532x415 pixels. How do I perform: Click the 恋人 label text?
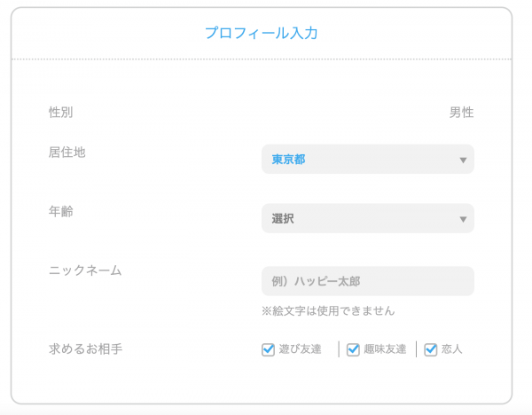coord(450,349)
